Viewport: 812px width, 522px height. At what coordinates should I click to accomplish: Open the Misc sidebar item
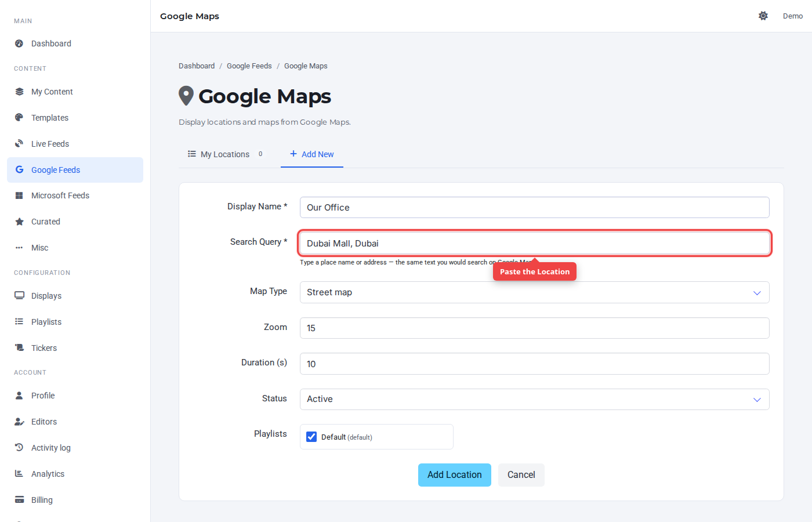75,248
